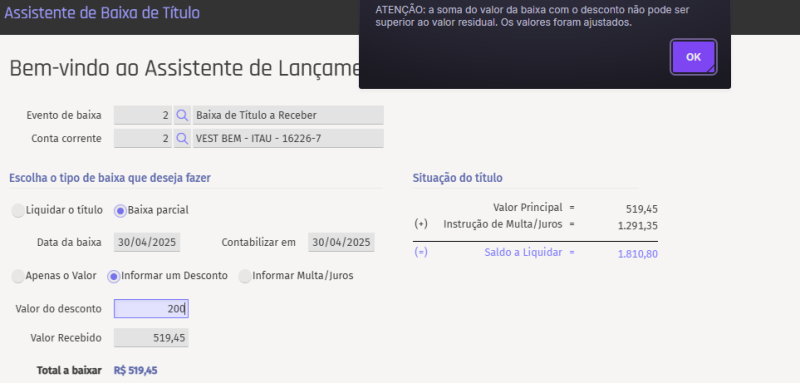
Task: Edit the Data da baixa date field
Action: 147,242
